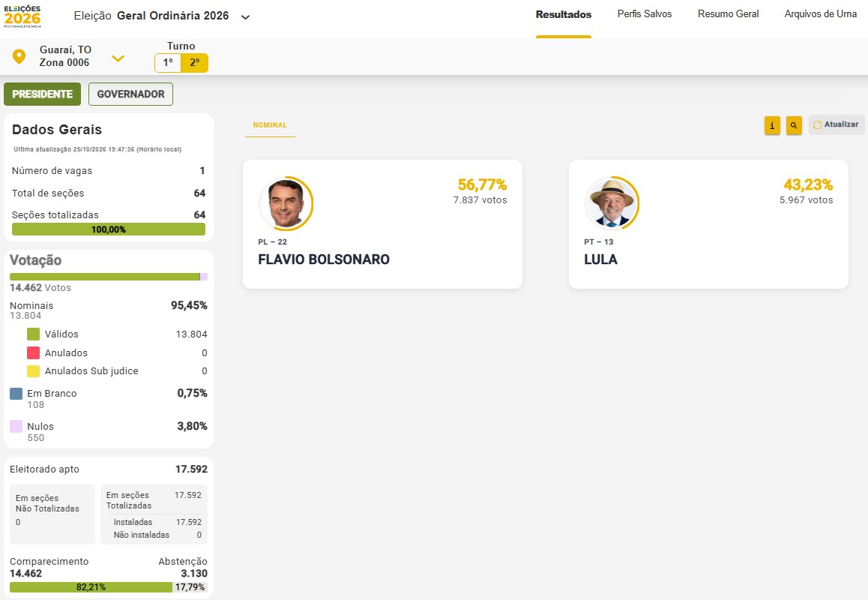Click the Total de seções label

[48, 193]
